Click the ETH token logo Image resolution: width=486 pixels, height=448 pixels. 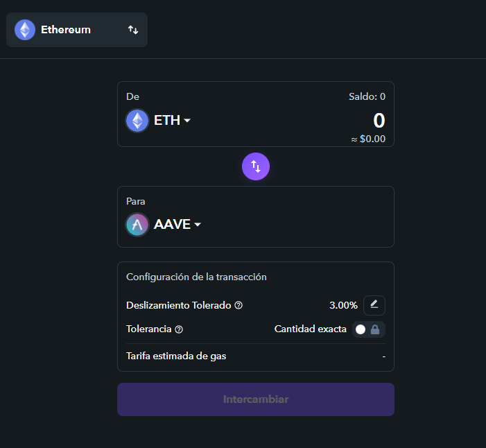[137, 121]
